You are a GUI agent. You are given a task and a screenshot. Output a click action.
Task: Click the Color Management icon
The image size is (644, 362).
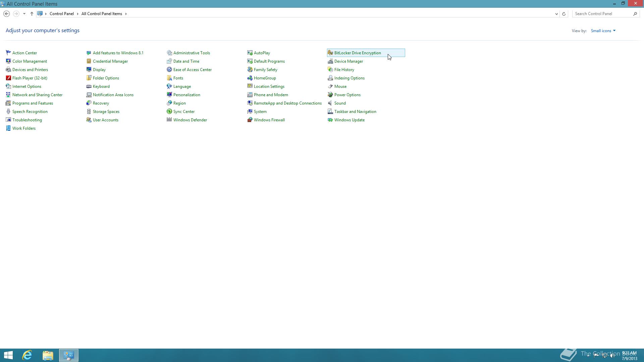click(8, 61)
